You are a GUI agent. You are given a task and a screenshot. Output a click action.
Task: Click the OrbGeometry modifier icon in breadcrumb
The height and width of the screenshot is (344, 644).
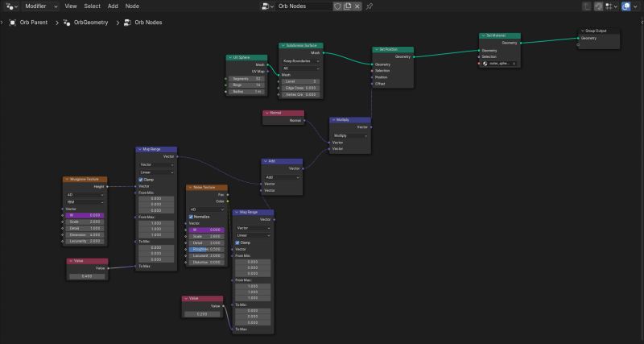[67, 23]
